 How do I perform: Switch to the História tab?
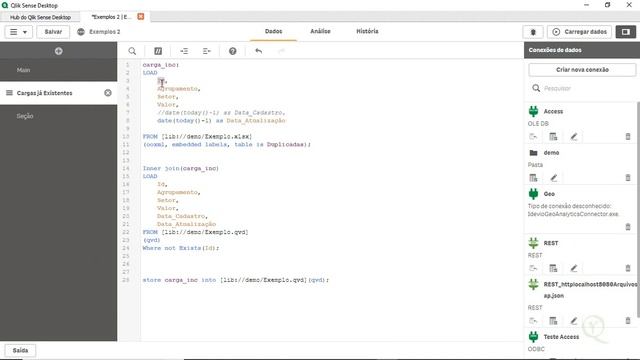pos(367,31)
